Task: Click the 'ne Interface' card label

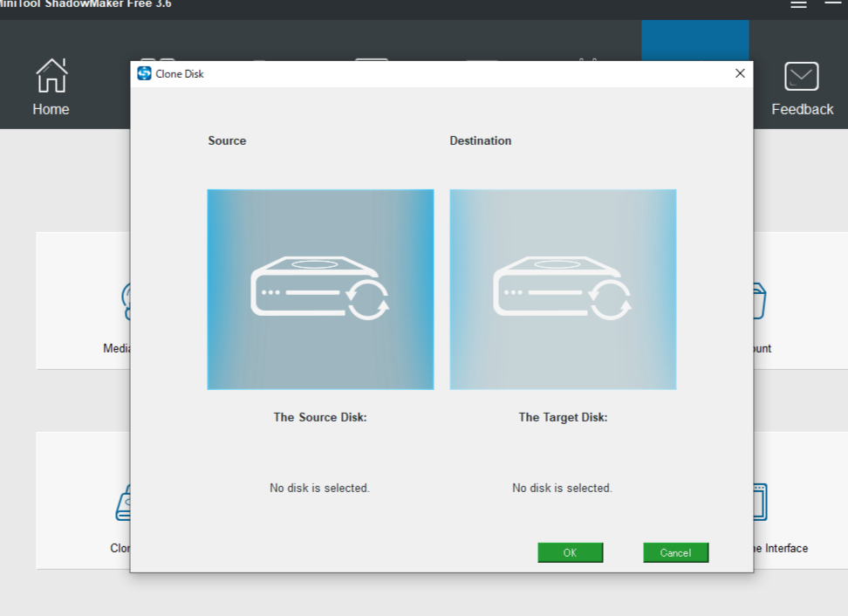Action: [781, 548]
